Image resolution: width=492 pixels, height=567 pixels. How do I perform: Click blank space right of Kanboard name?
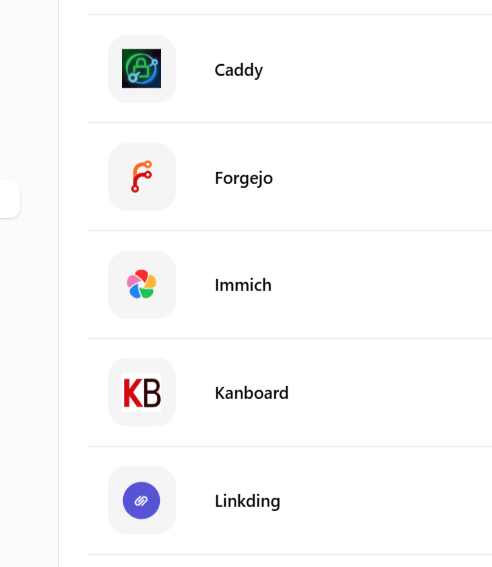[390, 392]
